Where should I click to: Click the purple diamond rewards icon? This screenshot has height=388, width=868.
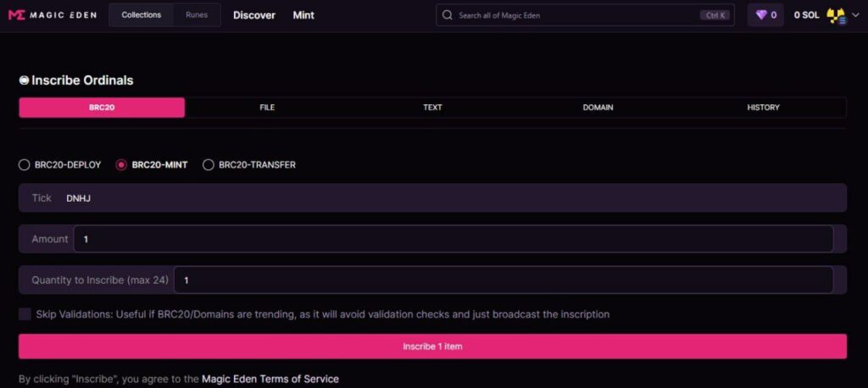pyautogui.click(x=761, y=15)
